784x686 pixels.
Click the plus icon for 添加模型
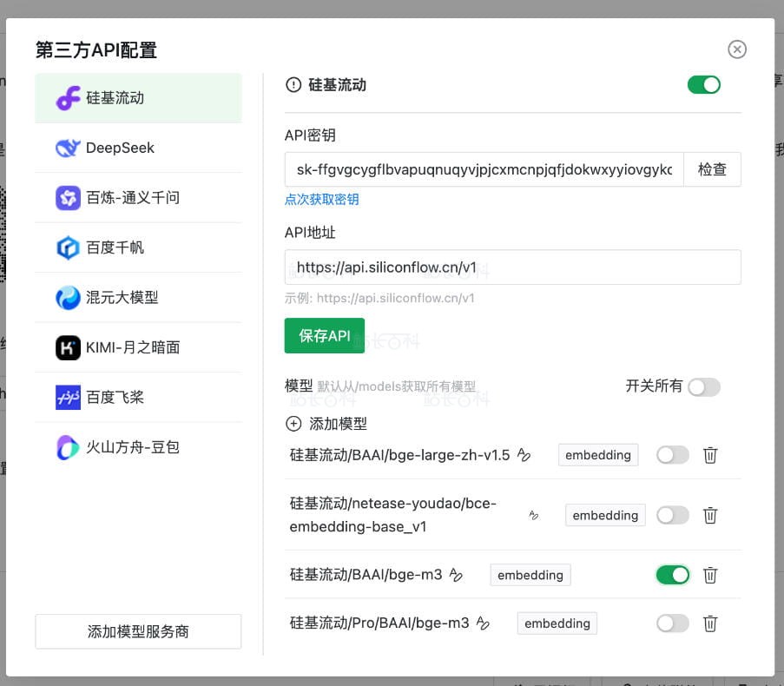pos(293,424)
